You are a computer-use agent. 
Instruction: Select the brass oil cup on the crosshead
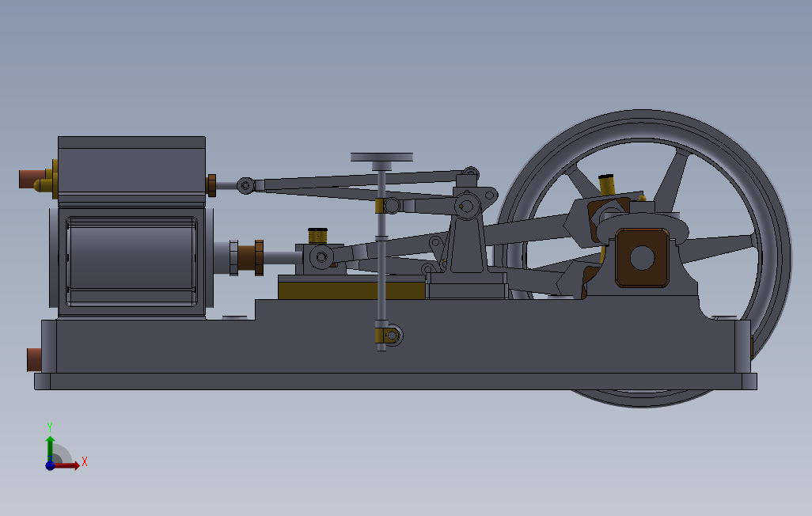pyautogui.click(x=317, y=235)
